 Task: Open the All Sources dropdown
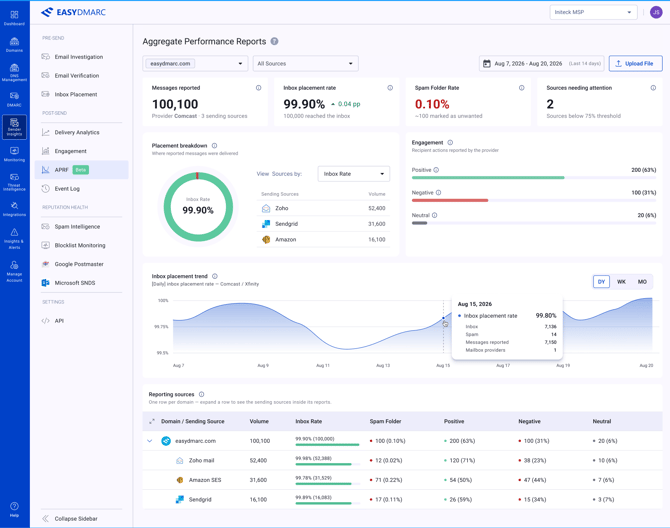click(x=306, y=64)
